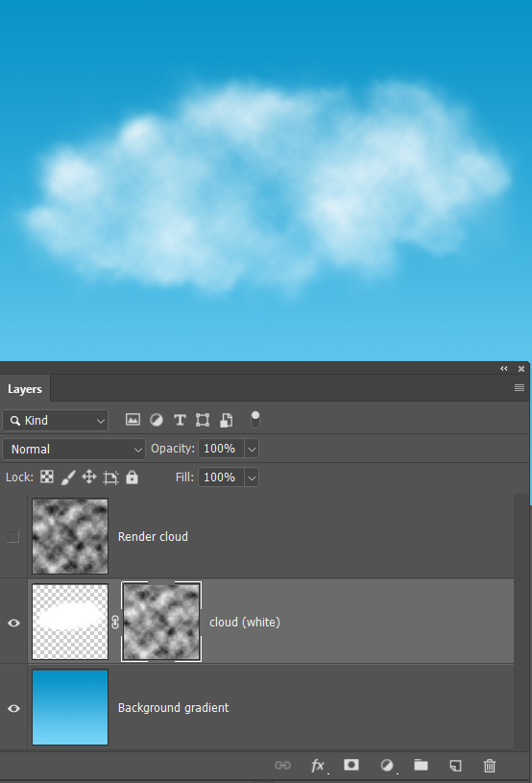The image size is (532, 783).
Task: Click the lock all padlock icon
Action: click(x=132, y=477)
